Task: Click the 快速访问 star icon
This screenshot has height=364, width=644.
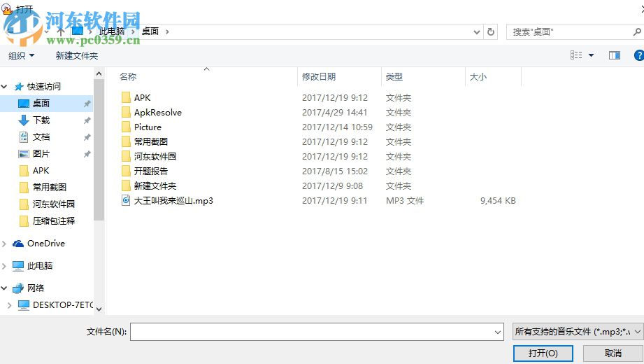Action: [x=19, y=86]
